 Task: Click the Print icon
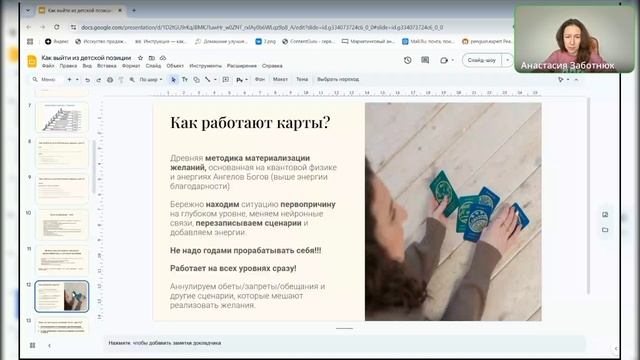click(110, 80)
